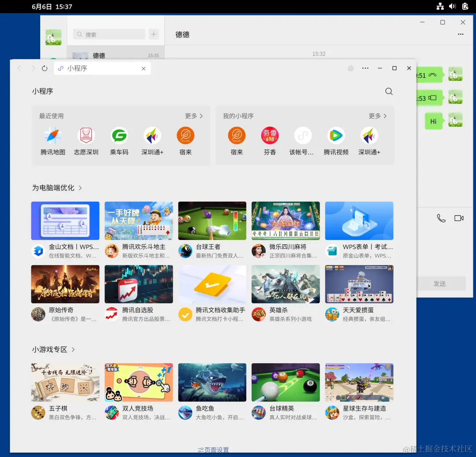Open the 双人竞技场 game thumbnail
The height and width of the screenshot is (457, 476).
(139, 383)
